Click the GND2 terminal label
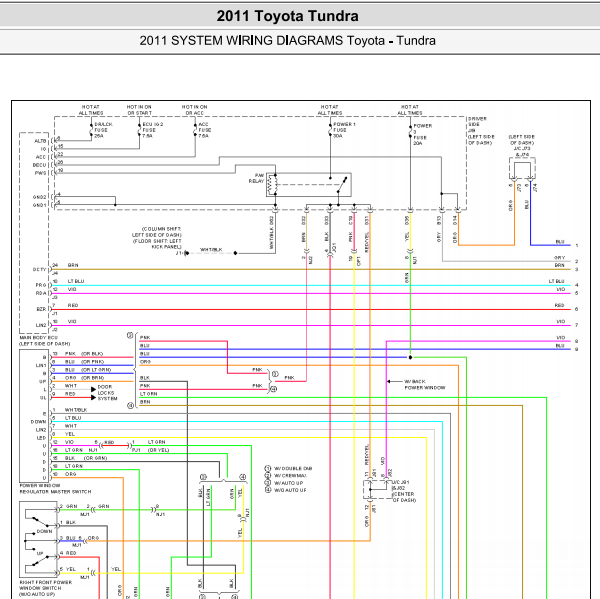 click(39, 197)
